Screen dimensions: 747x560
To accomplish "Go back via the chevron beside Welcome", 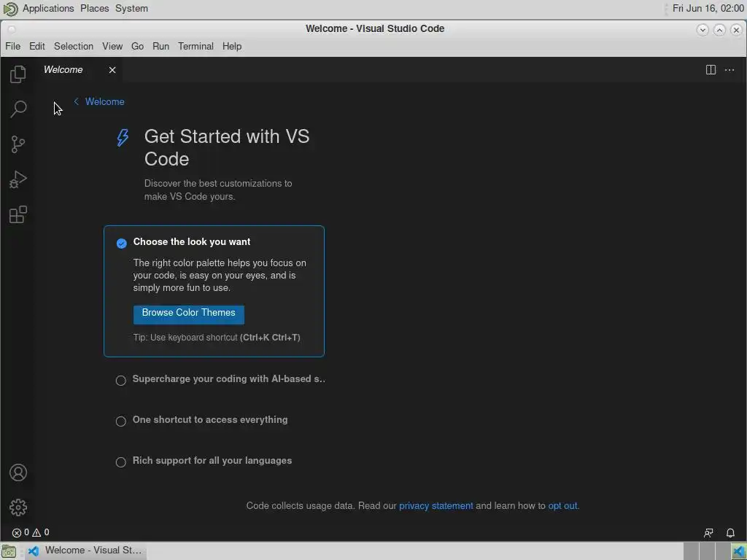I will pos(76,101).
